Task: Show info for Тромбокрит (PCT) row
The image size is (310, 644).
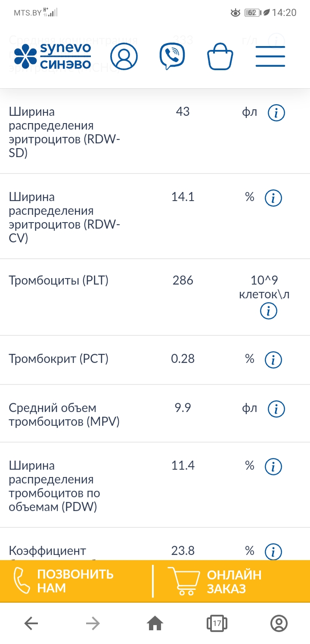Action: pos(273,360)
